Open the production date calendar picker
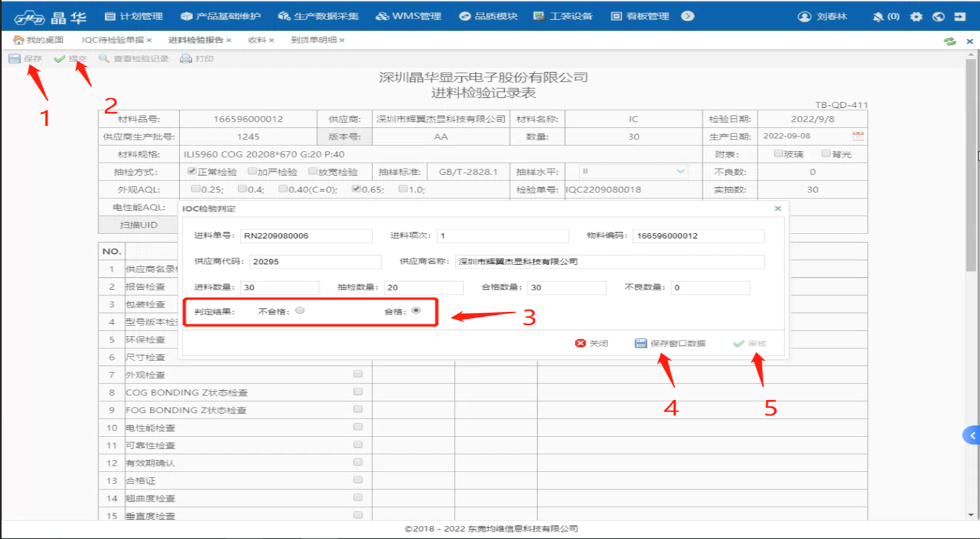The height and width of the screenshot is (539, 980). (858, 136)
